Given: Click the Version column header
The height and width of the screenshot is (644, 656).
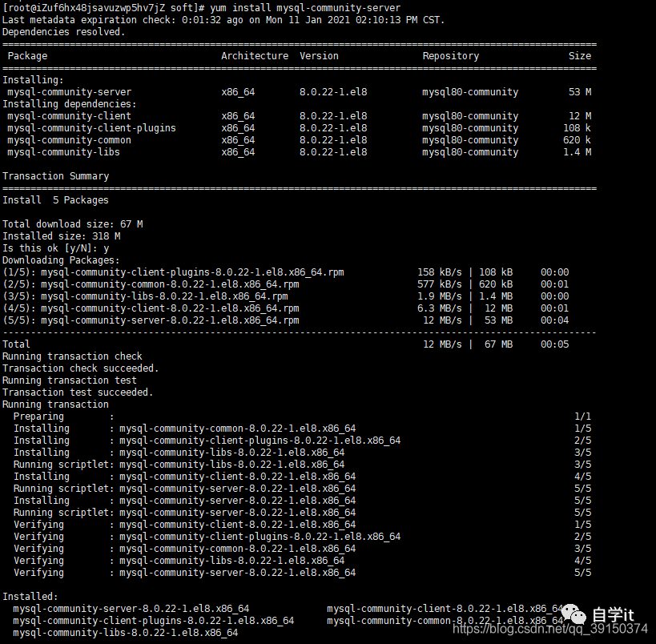Looking at the screenshot, I should (319, 56).
